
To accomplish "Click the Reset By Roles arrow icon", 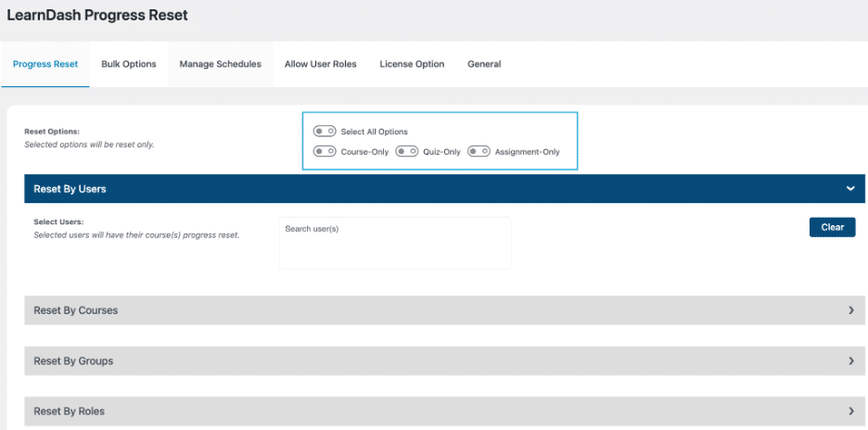I will pyautogui.click(x=851, y=411).
